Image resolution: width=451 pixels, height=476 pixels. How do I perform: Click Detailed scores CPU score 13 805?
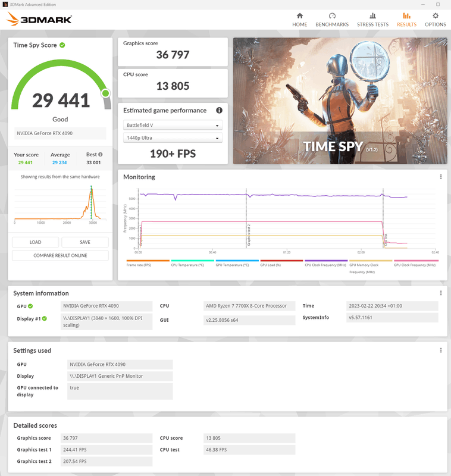click(249, 438)
